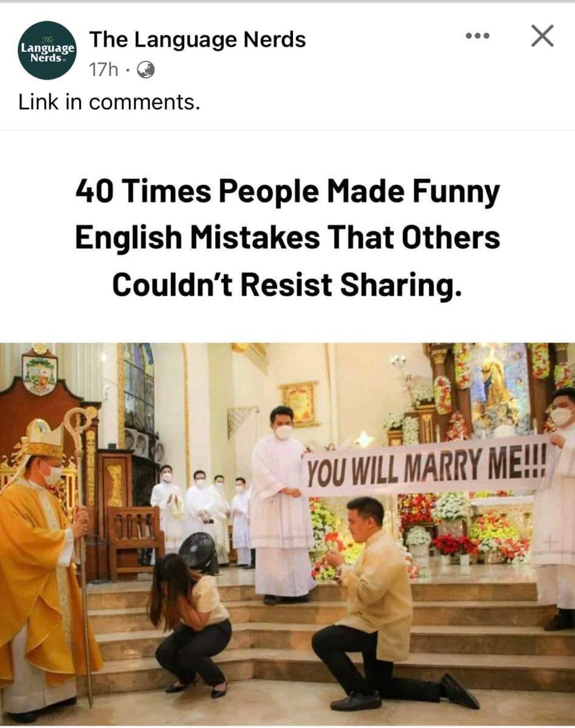Select the "Link in comments." caption text
The height and width of the screenshot is (728, 575).
pos(109,102)
